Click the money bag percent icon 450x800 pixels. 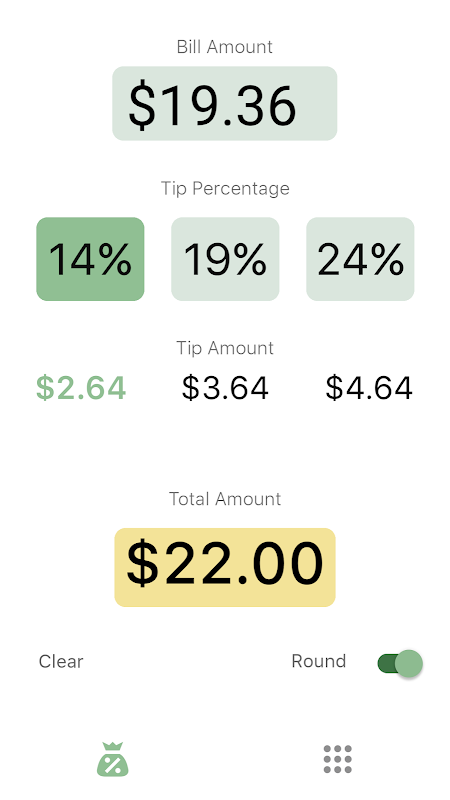coord(112,759)
